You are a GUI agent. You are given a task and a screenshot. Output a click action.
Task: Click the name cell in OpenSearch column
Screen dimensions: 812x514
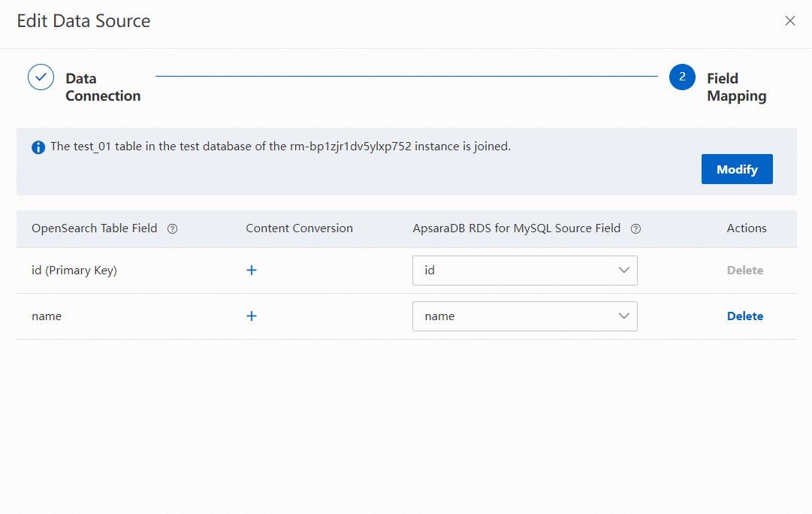coord(47,316)
